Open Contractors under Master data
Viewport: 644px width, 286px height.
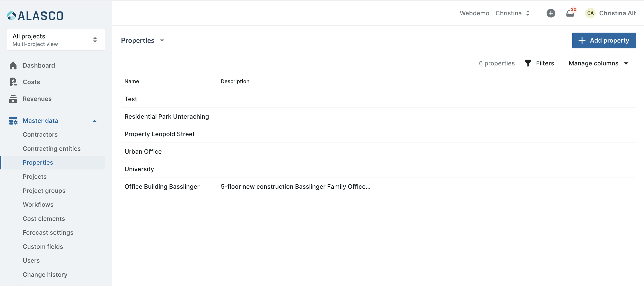40,135
